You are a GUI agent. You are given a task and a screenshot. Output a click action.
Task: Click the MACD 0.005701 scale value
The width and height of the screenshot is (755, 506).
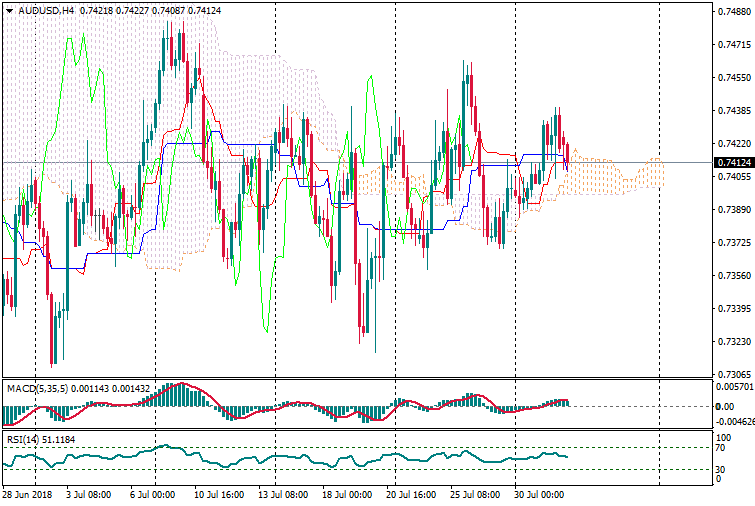point(733,385)
